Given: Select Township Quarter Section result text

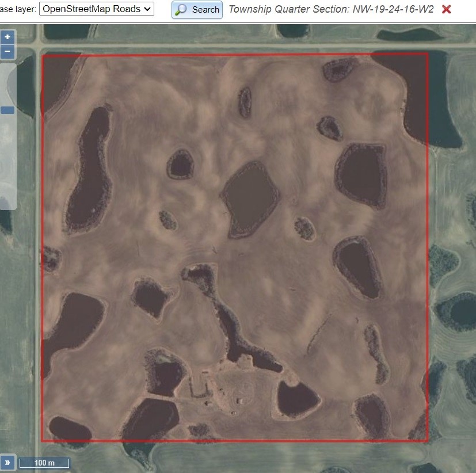Looking at the screenshot, I should [x=331, y=9].
